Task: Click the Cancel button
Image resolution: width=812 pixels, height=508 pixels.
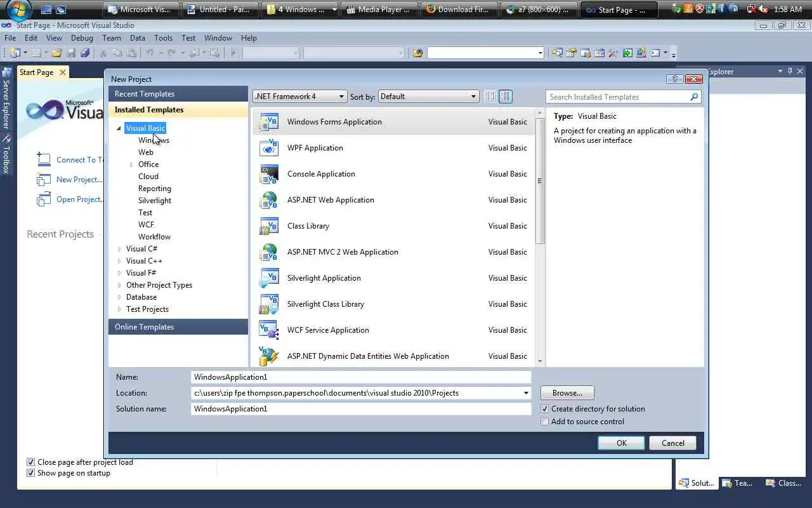Action: click(673, 443)
